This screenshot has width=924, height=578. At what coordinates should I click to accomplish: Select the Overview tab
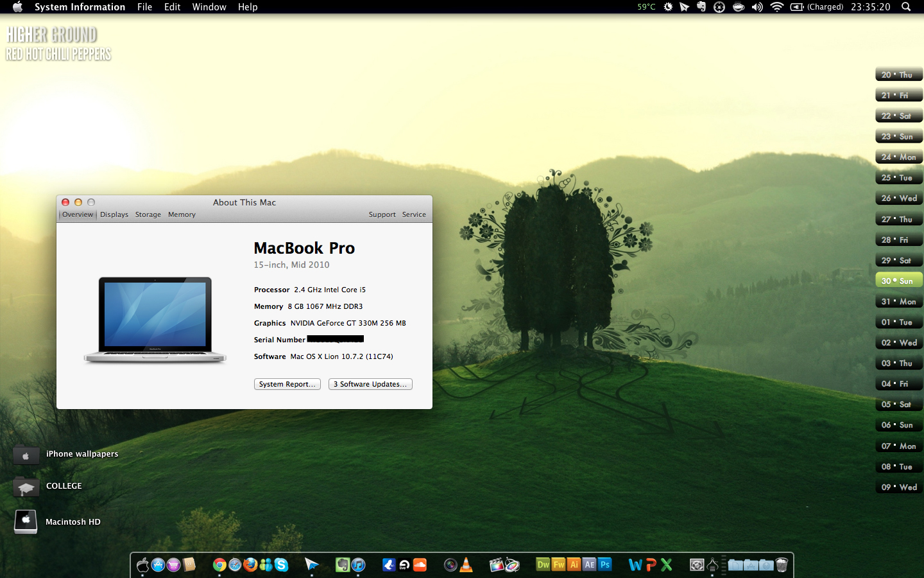(x=78, y=215)
